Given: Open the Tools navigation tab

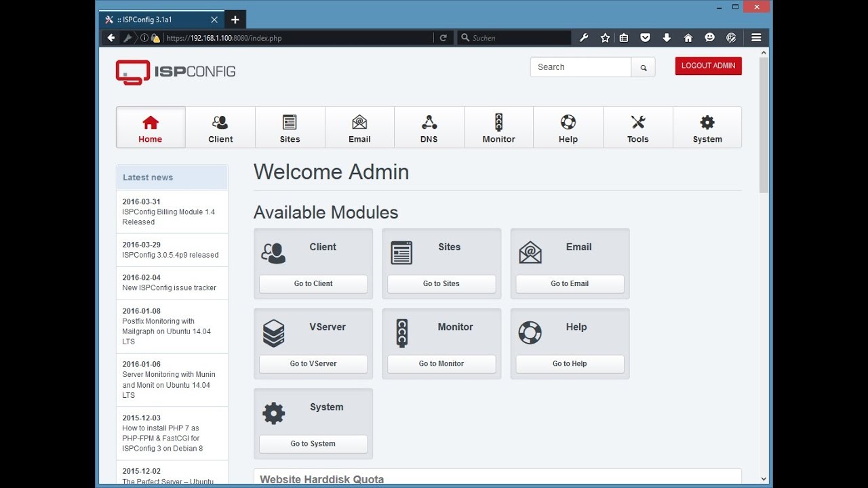Looking at the screenshot, I should coord(638,127).
